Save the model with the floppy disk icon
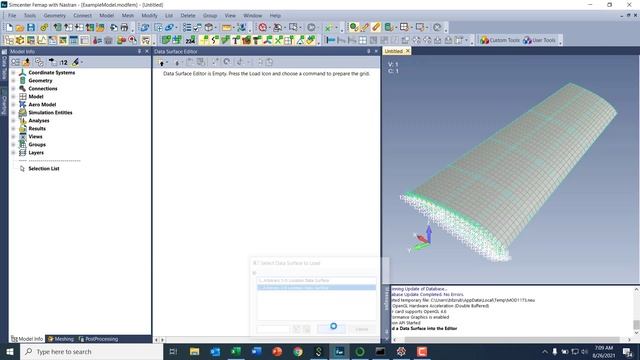 tap(31, 27)
